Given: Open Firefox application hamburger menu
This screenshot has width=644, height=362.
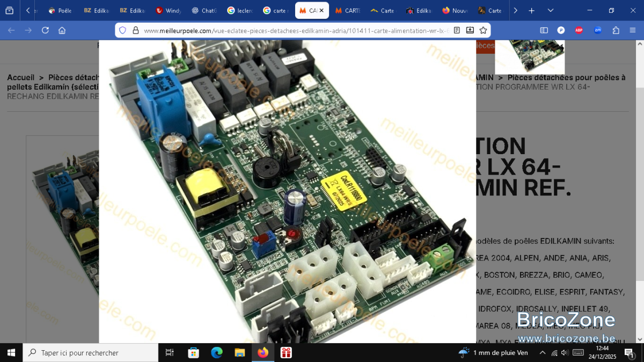Looking at the screenshot, I should click(x=632, y=31).
